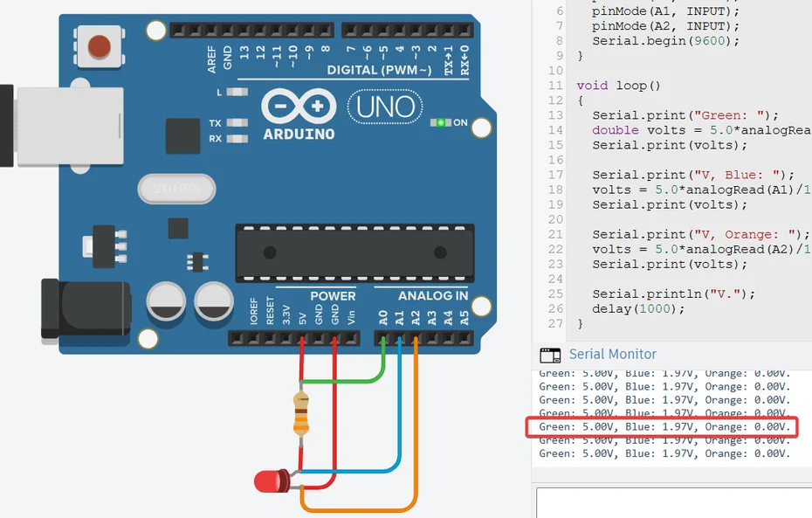Open the Serial Monitor panel icon
Screen dimensions: 812x518
551,355
